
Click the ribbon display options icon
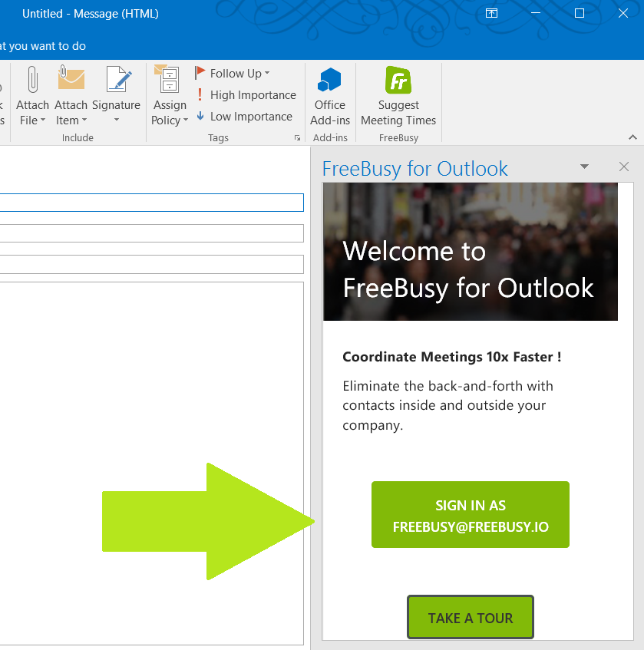pos(491,13)
